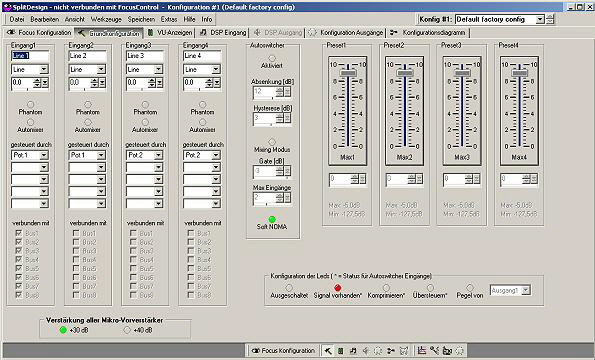Select +30 dB microphone preamp gain
Screen dimensions: 595x360
tap(63, 330)
